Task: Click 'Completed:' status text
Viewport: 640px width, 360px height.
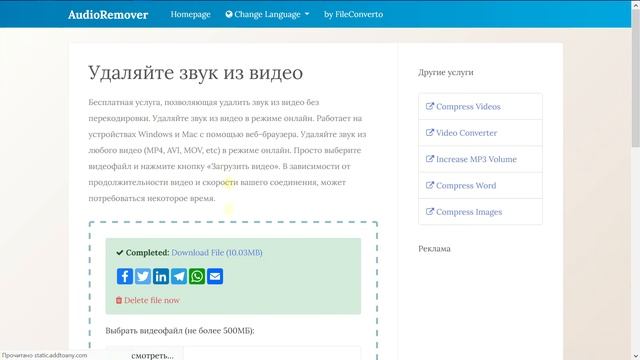Action: point(147,253)
